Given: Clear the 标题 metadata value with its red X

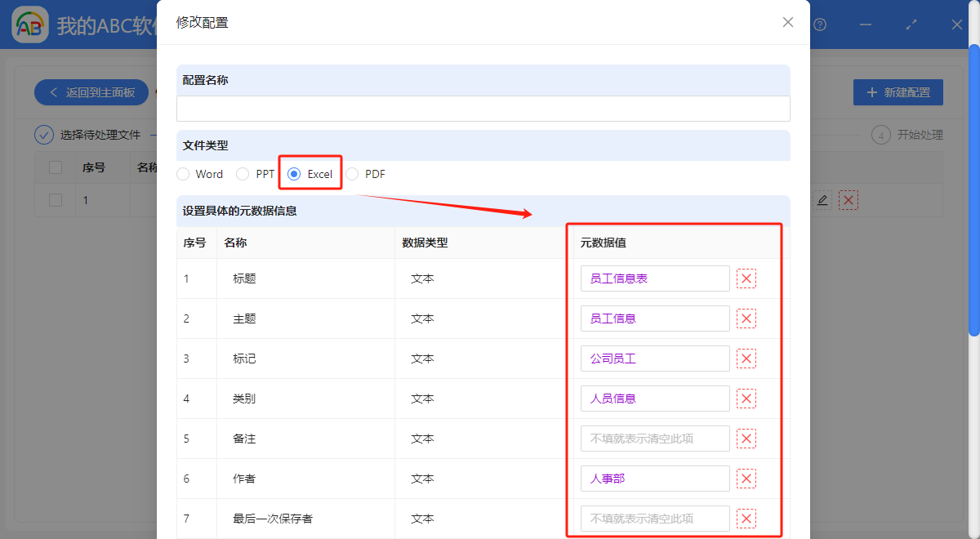Looking at the screenshot, I should pyautogui.click(x=746, y=278).
